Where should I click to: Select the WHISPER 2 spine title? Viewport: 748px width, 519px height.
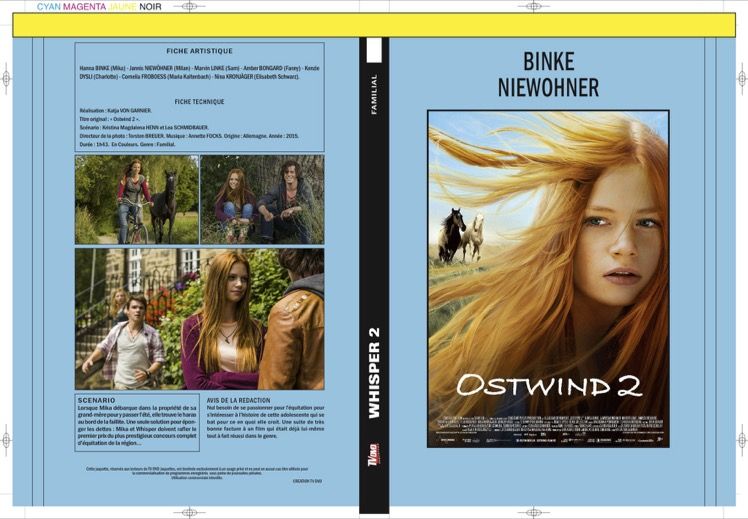[374, 373]
